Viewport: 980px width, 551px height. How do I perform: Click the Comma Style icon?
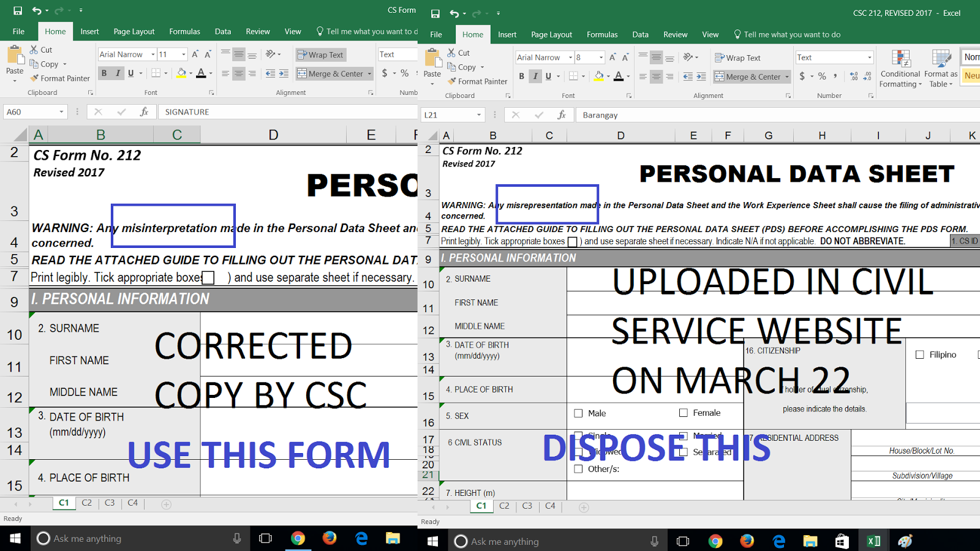click(834, 77)
